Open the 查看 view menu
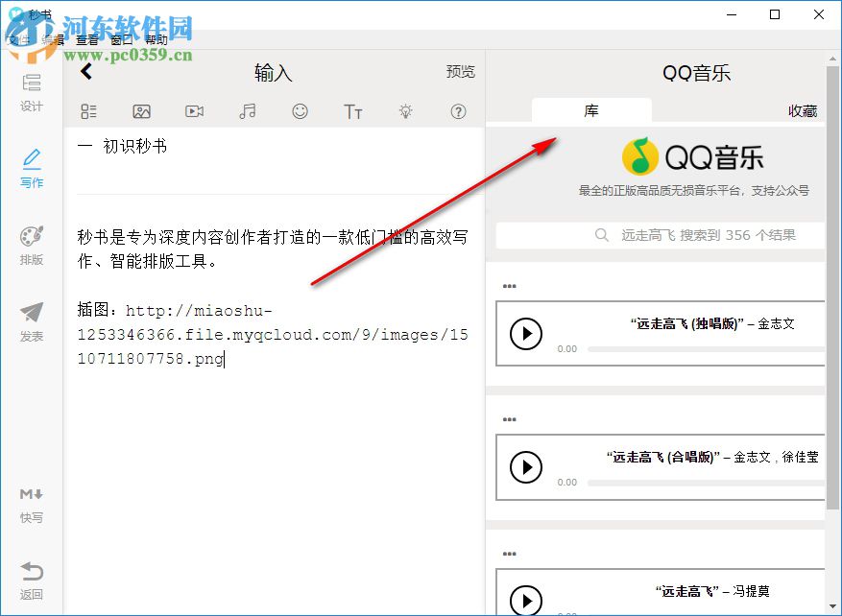Image resolution: width=842 pixels, height=616 pixels. pyautogui.click(x=86, y=39)
